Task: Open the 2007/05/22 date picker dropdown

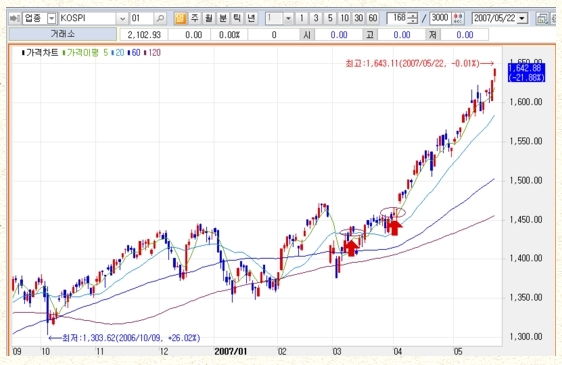Action: pyautogui.click(x=522, y=18)
